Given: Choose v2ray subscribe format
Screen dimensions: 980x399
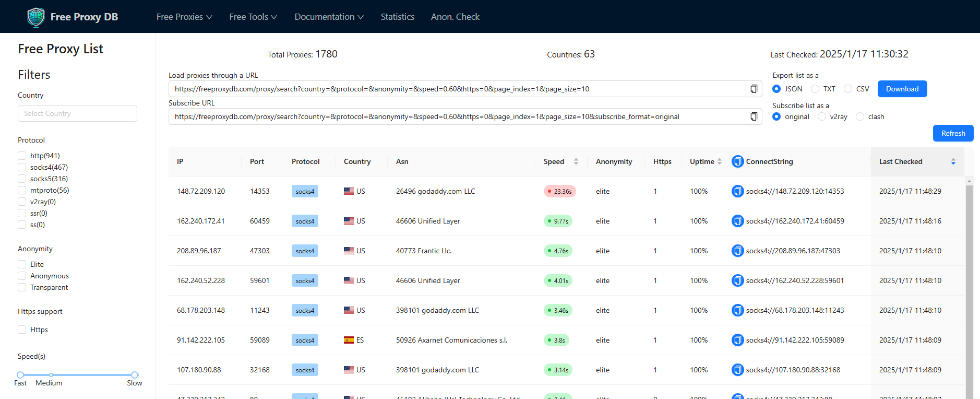Looking at the screenshot, I should click(822, 116).
